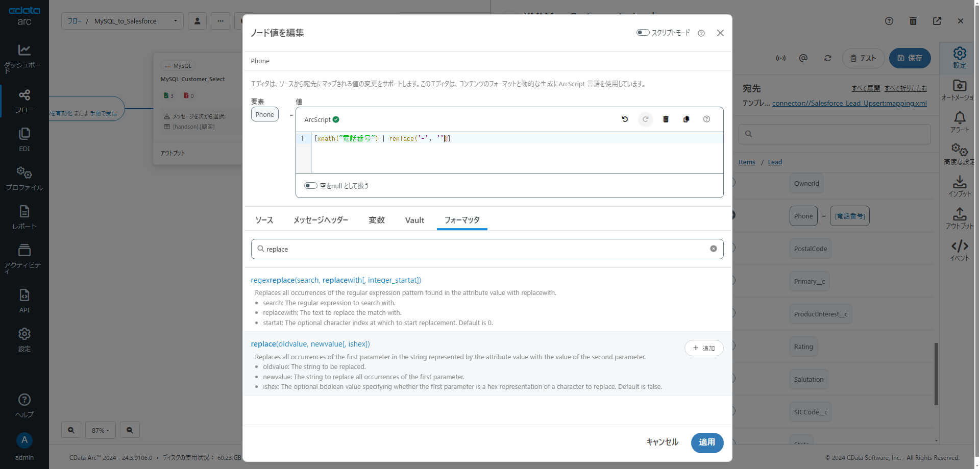
Task: Click the Lead breadcrumb link
Action: pos(775,162)
